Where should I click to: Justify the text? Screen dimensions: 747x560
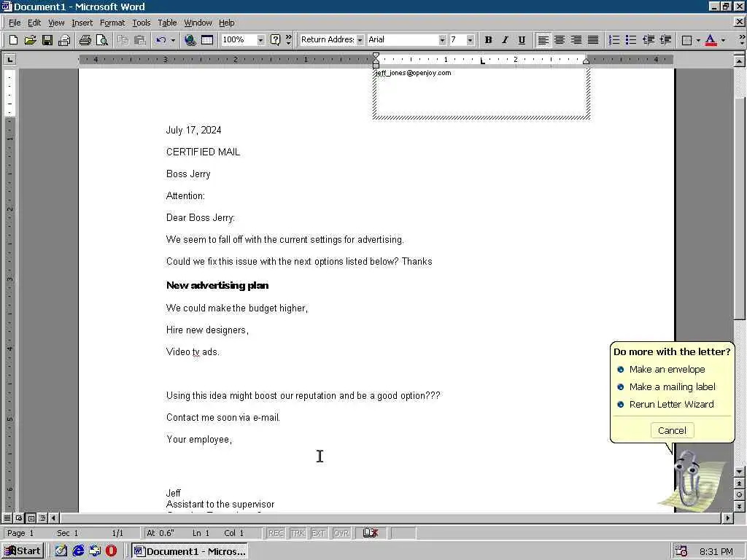(593, 40)
